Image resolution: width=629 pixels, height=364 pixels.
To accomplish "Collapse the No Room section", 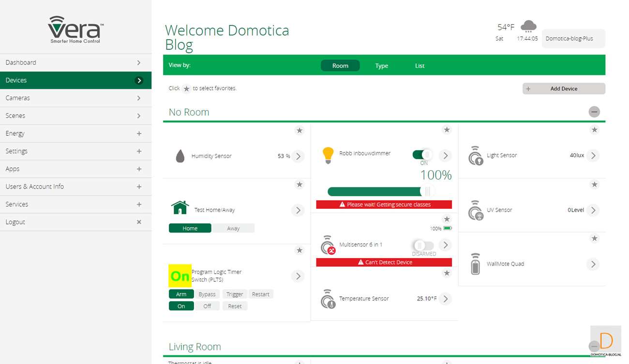I will [x=594, y=112].
